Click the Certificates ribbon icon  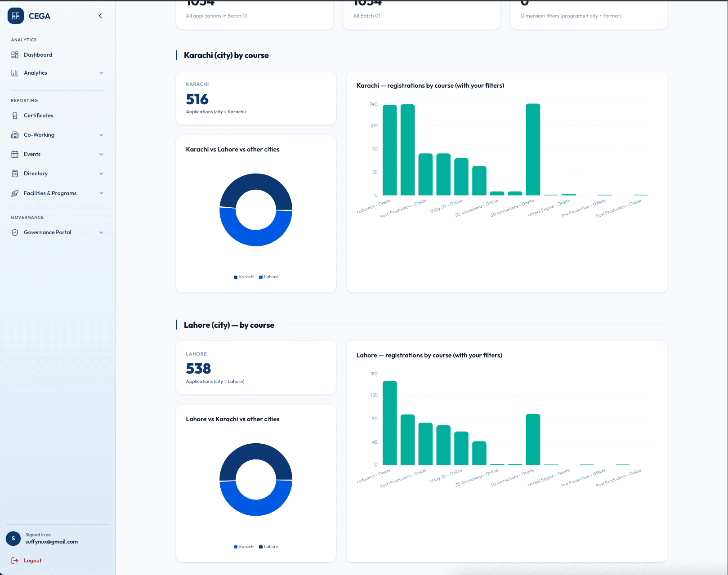(15, 116)
